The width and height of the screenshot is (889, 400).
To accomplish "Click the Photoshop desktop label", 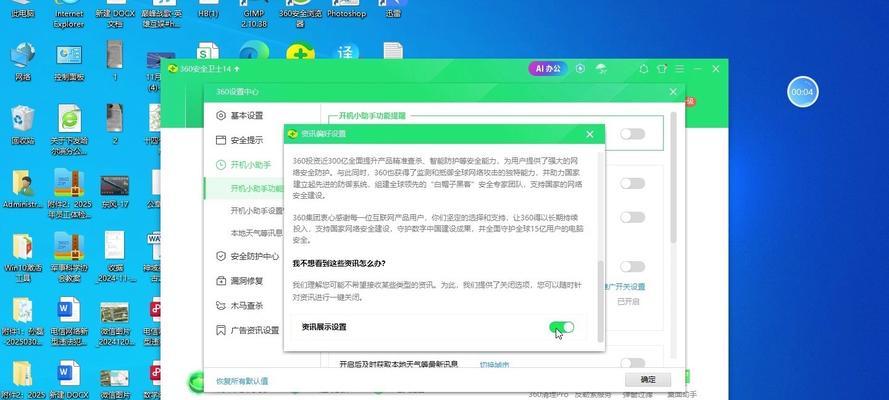I will coord(346,14).
